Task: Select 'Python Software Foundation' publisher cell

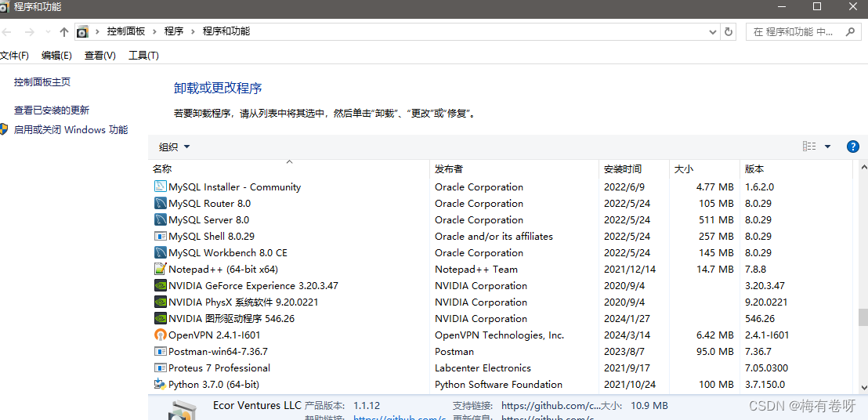Action: pos(499,384)
